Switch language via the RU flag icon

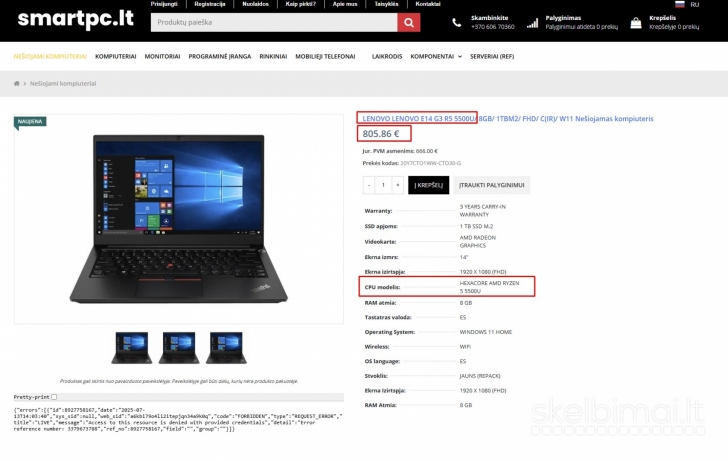point(680,4)
